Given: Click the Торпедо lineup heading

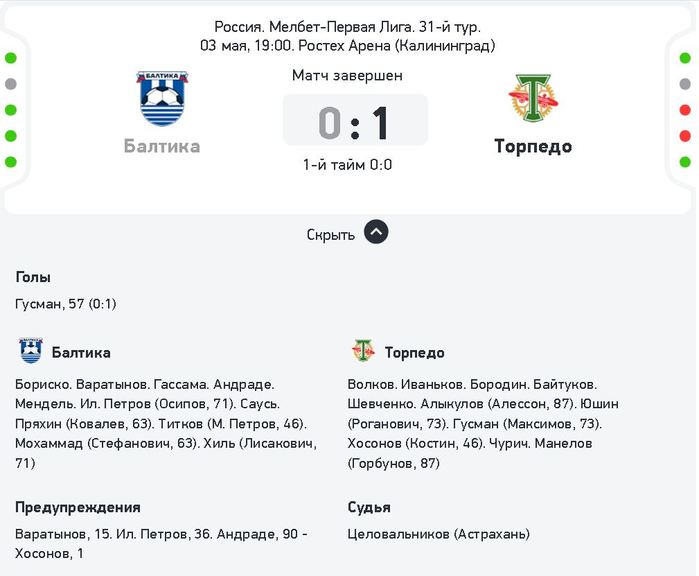Looking at the screenshot, I should (x=415, y=353).
